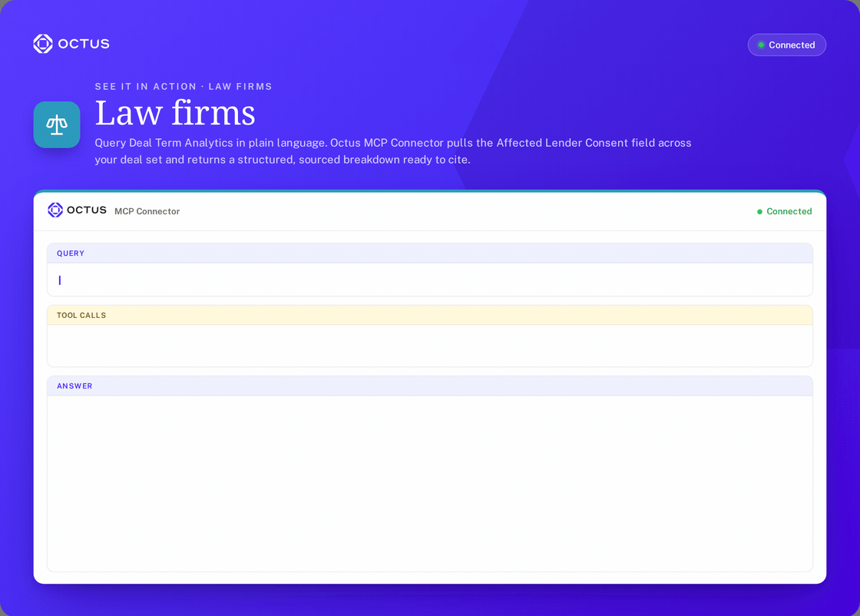Screen dimensions: 860x616
Task: Click into the Query input field
Action: [430, 280]
